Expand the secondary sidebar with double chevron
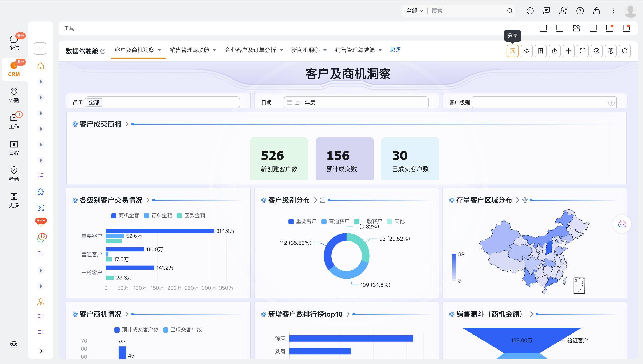 41,351
